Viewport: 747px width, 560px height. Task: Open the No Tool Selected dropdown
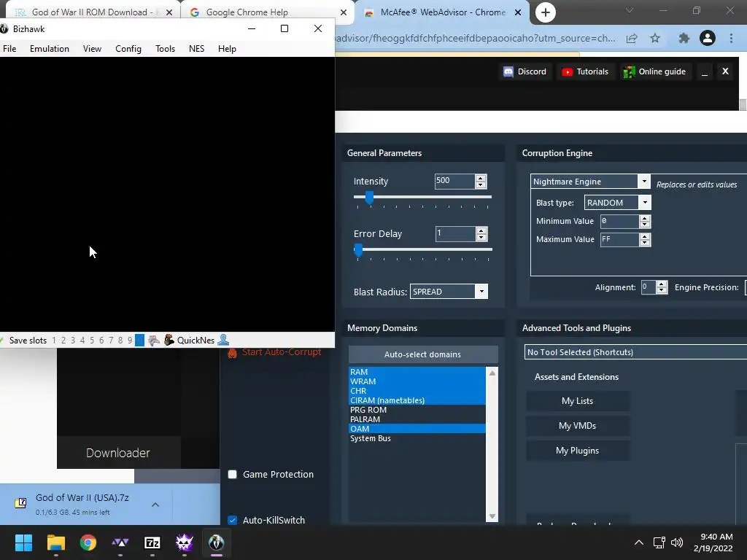[x=635, y=352]
